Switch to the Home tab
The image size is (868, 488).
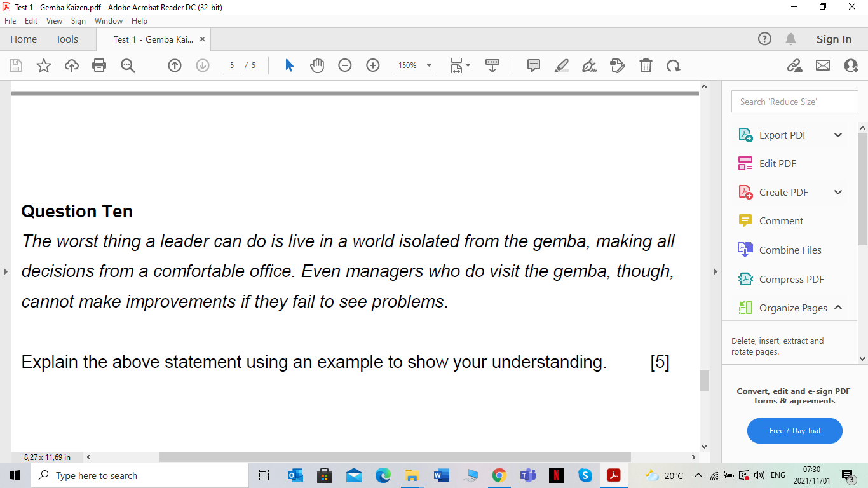(x=24, y=39)
